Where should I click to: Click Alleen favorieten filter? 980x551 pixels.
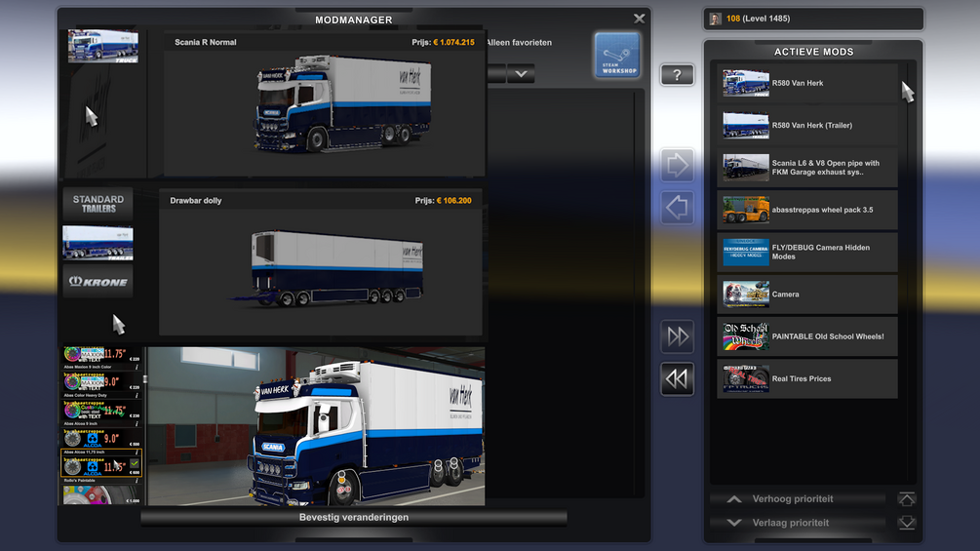coord(519,43)
